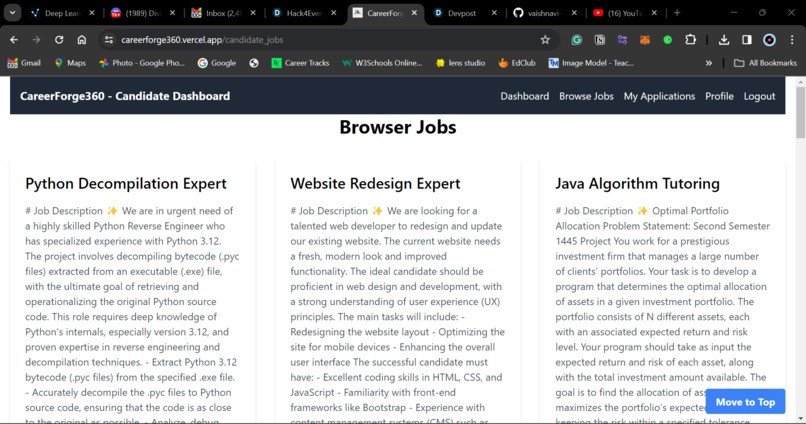
Task: Open Career Tracks bookmark
Action: tap(300, 63)
